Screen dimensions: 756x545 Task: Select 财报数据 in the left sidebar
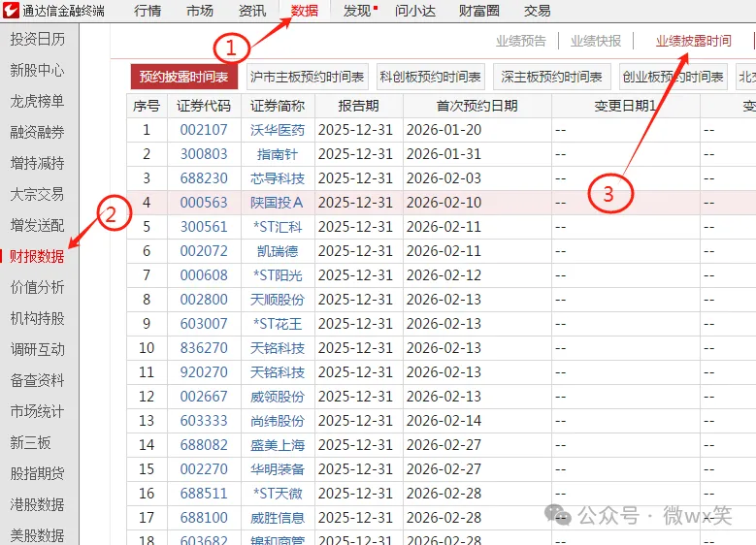point(38,256)
